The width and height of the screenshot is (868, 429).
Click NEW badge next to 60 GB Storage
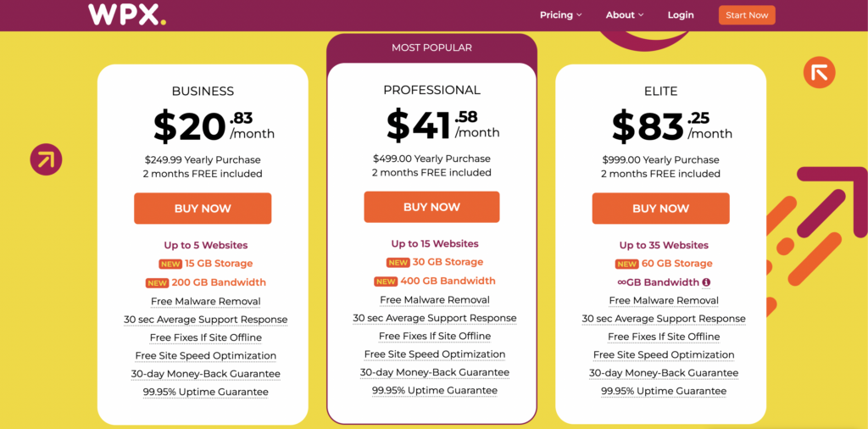point(626,264)
